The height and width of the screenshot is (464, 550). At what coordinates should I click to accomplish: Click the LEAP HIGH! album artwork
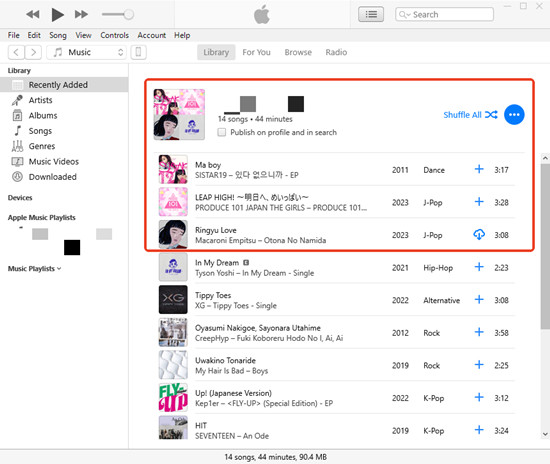[x=173, y=202]
